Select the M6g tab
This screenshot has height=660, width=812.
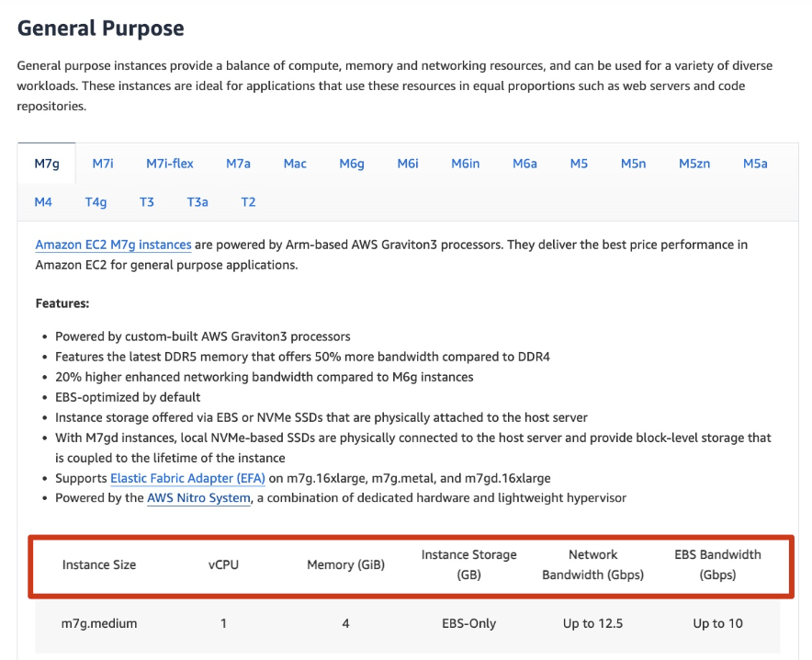pyautogui.click(x=352, y=164)
